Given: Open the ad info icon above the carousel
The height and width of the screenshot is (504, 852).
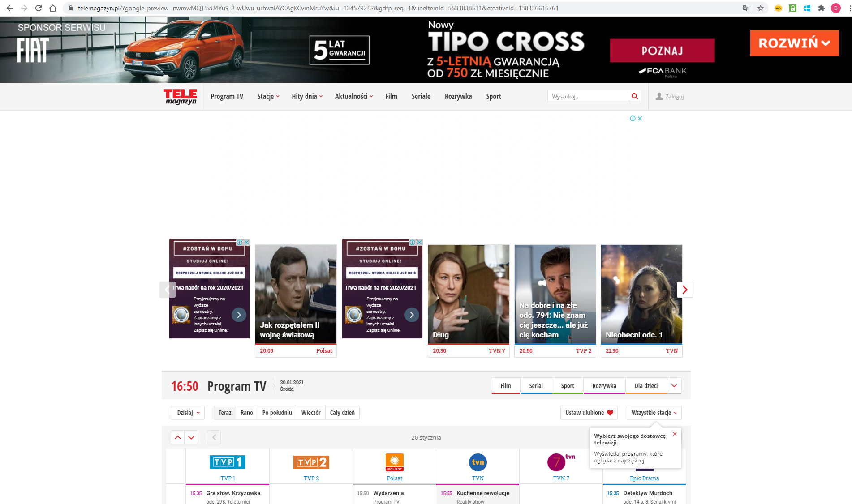Looking at the screenshot, I should pos(633,119).
